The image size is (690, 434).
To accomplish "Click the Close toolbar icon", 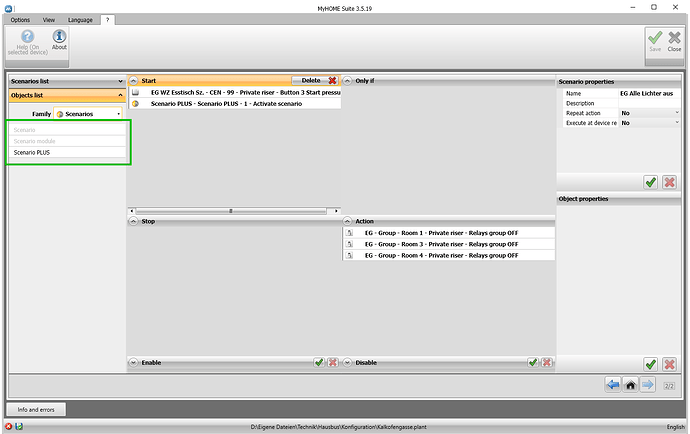I will tap(674, 41).
